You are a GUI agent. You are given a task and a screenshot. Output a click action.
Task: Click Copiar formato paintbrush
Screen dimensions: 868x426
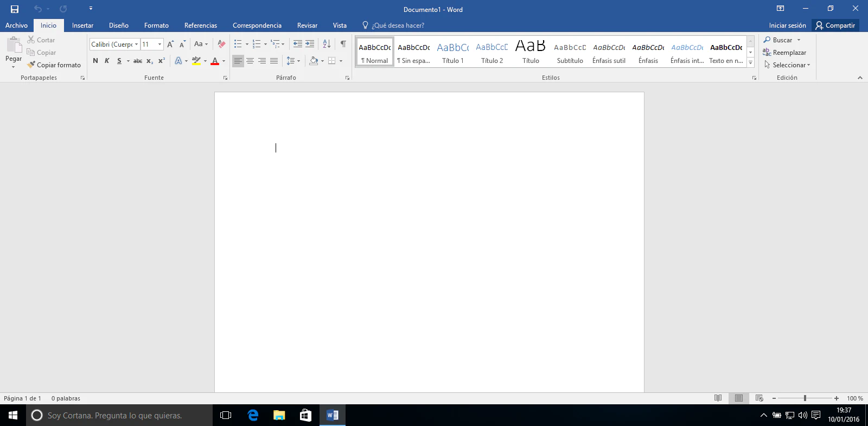point(54,65)
